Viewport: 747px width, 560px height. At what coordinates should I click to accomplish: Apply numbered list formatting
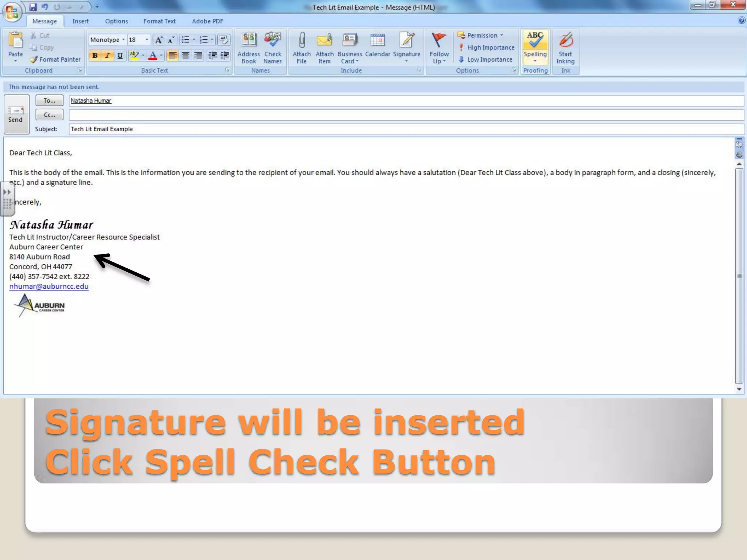[204, 40]
